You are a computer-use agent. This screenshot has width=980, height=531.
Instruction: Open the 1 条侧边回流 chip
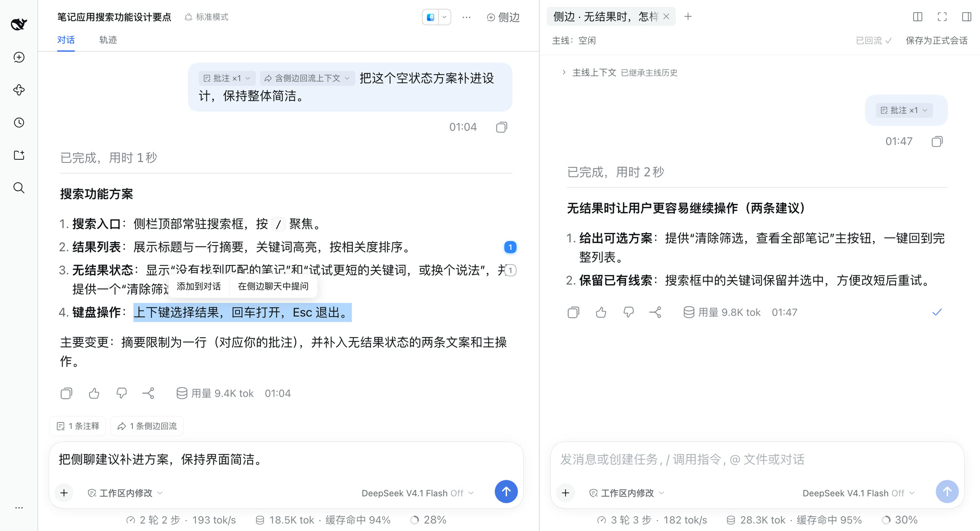(x=147, y=426)
